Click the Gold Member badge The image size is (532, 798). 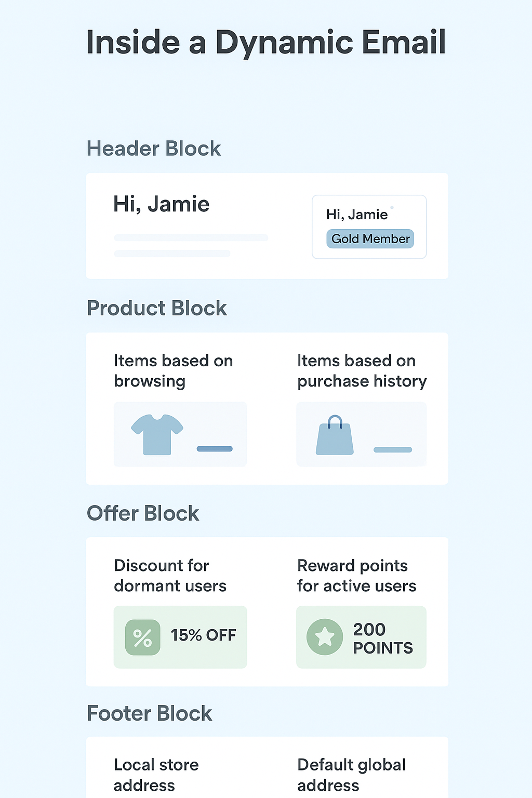coord(370,239)
